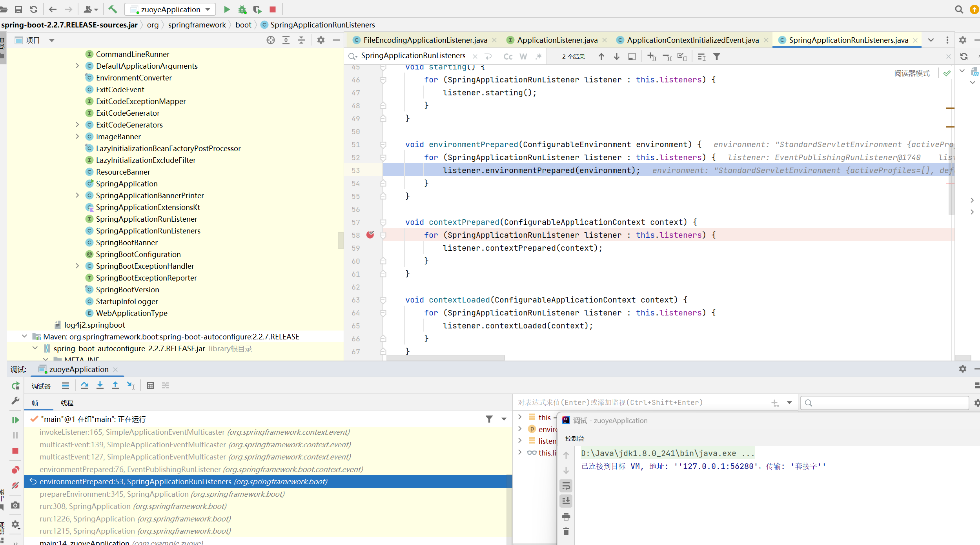Open the search filter funnel icon

pos(717,57)
